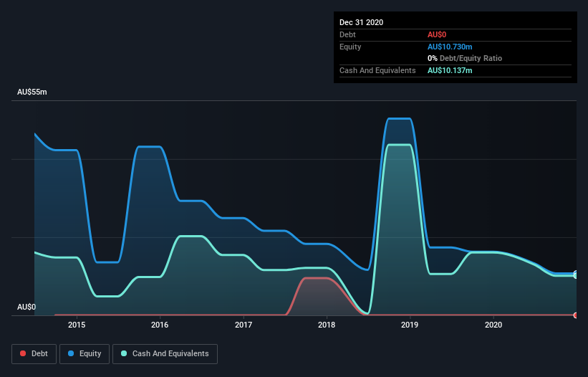Click the late-2018 cash peak plateau
Screen dimensions: 588x377
(x=400, y=145)
